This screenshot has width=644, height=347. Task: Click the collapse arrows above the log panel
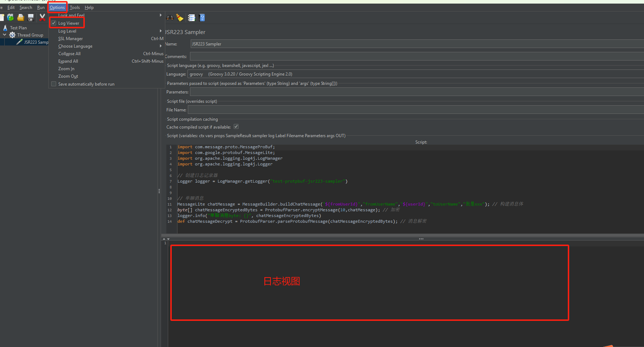[166, 238]
